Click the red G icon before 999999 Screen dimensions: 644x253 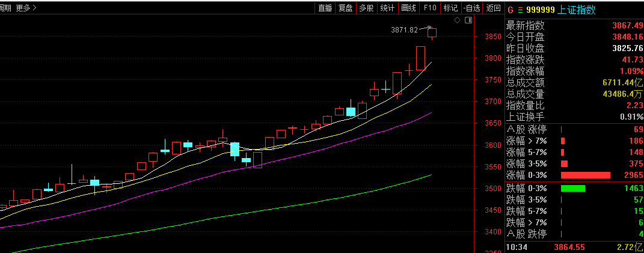point(511,10)
